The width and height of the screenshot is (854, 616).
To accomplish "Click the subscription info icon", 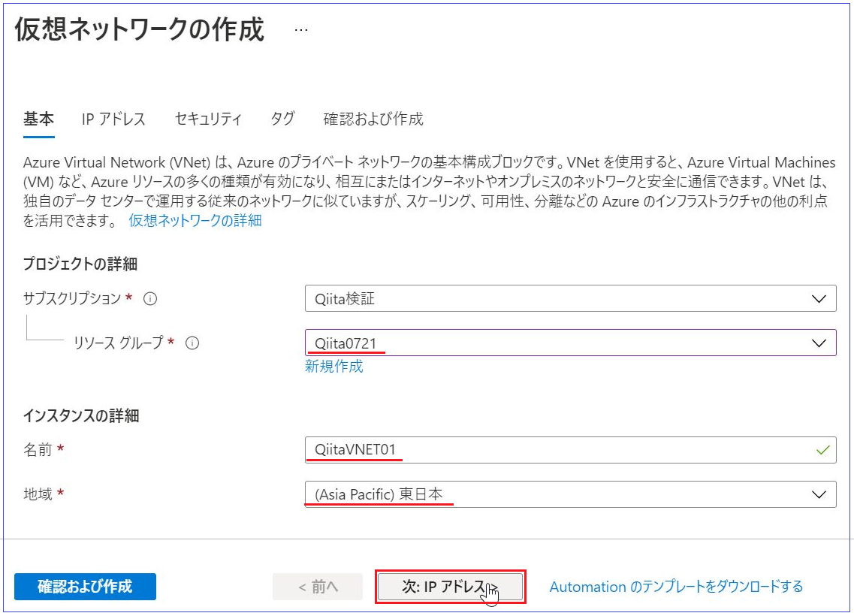I will click(x=150, y=299).
